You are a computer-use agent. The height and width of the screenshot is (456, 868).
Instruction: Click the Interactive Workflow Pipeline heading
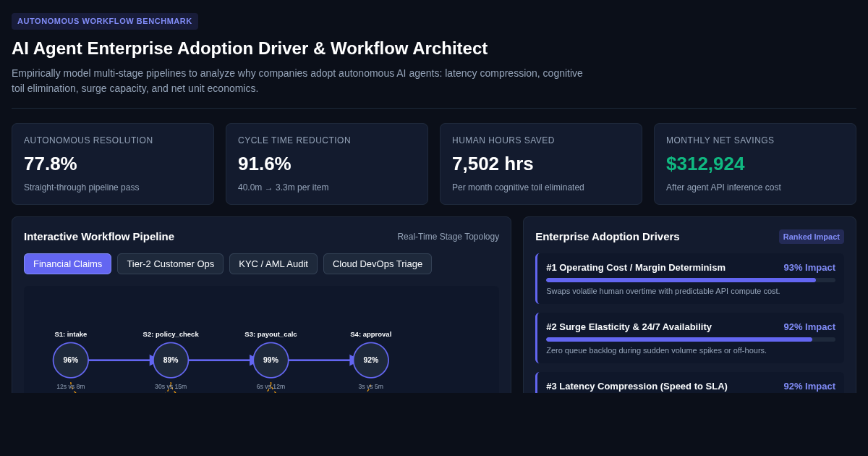click(99, 237)
